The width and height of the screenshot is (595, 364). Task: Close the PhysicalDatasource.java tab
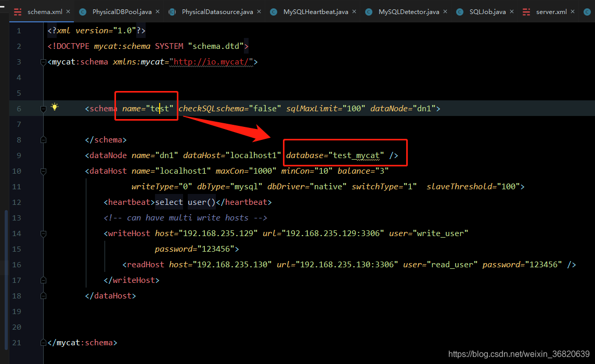click(x=259, y=12)
